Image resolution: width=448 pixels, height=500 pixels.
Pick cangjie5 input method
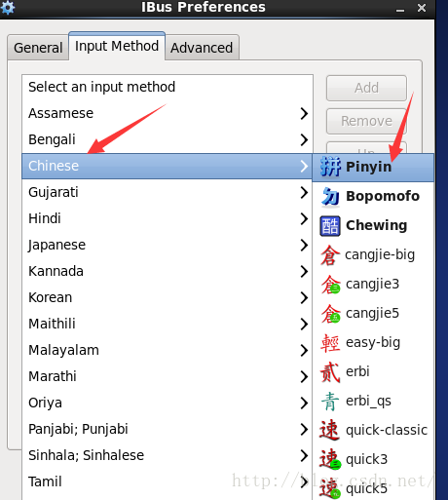click(x=373, y=313)
